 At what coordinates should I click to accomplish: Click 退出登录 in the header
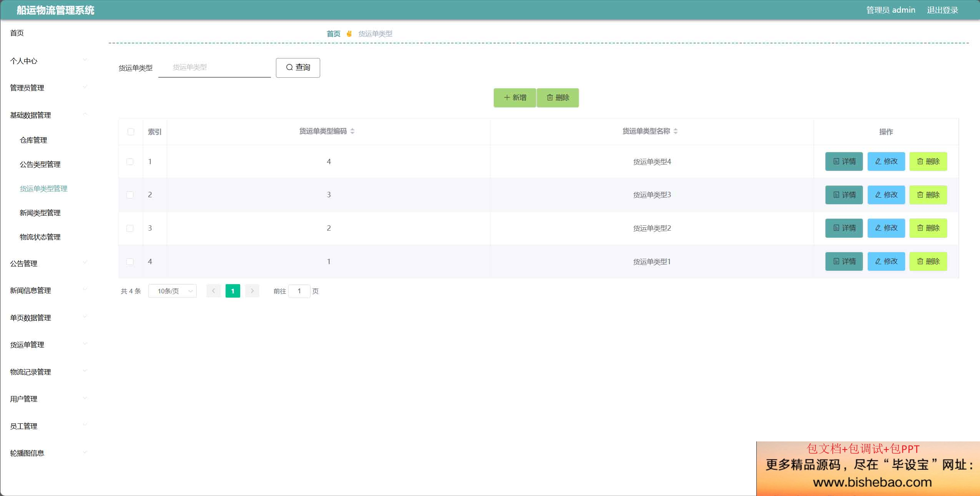tap(942, 10)
